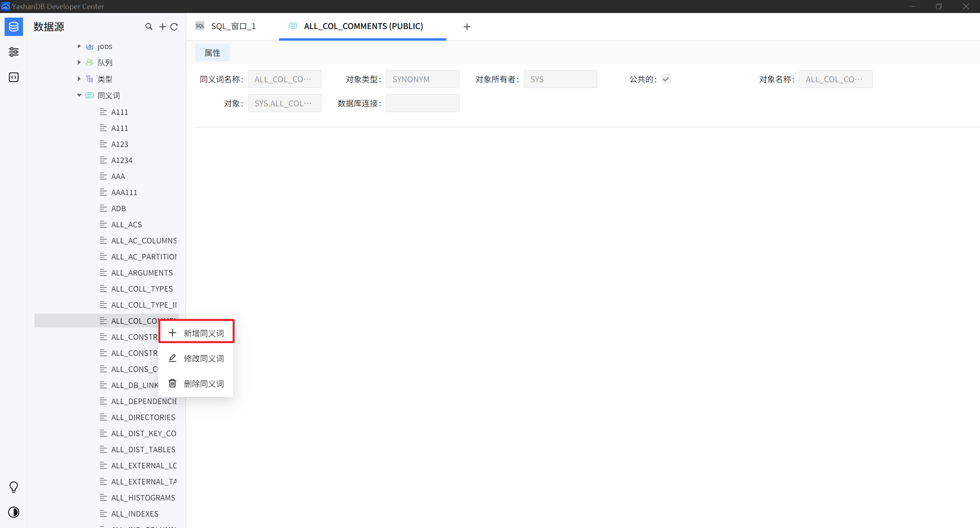Select 修改同义词 from context menu
This screenshot has width=980, height=528.
[x=196, y=359]
